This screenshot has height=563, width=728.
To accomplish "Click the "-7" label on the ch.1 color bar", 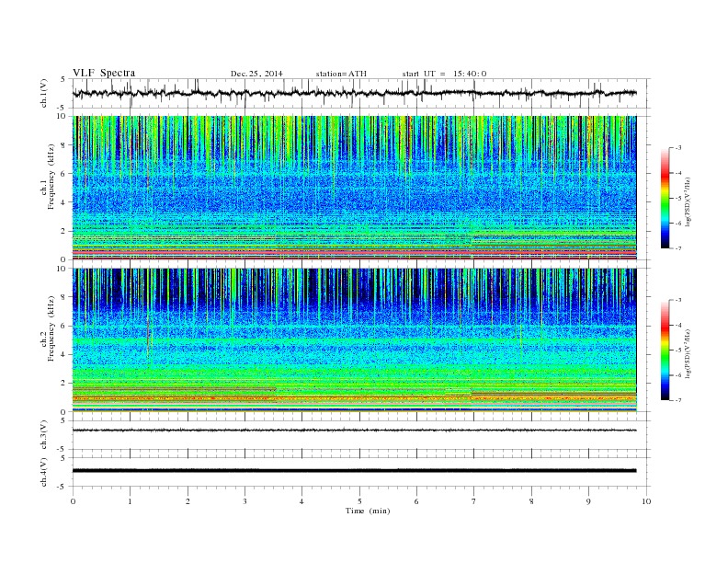I will click(x=678, y=248).
